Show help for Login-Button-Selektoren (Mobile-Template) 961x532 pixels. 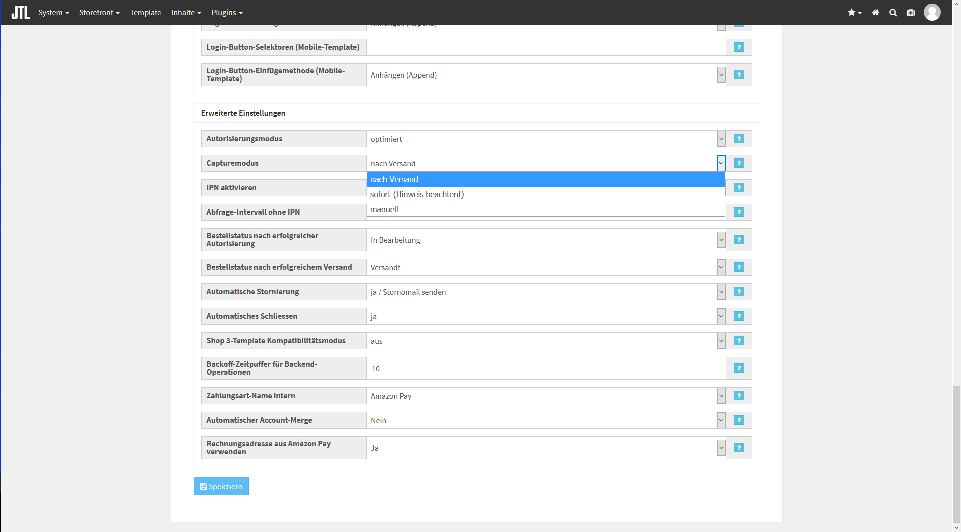pos(739,47)
